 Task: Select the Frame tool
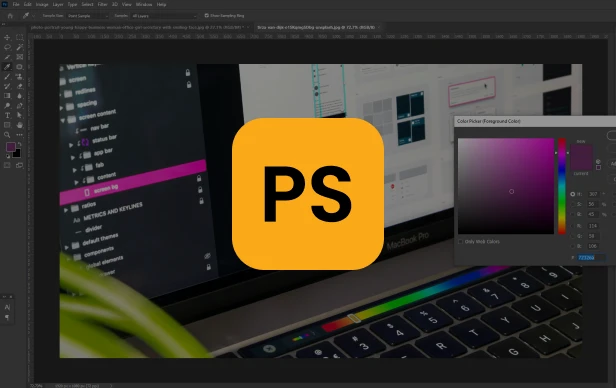coord(19,57)
